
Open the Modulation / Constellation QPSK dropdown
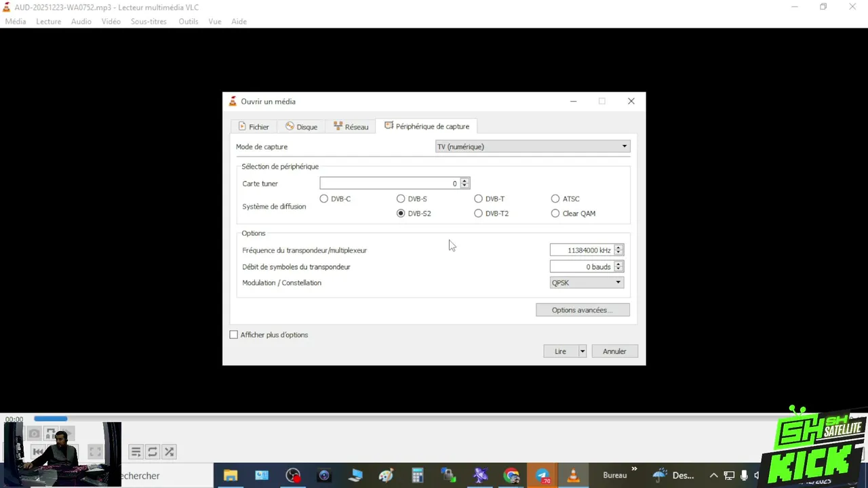pos(587,283)
